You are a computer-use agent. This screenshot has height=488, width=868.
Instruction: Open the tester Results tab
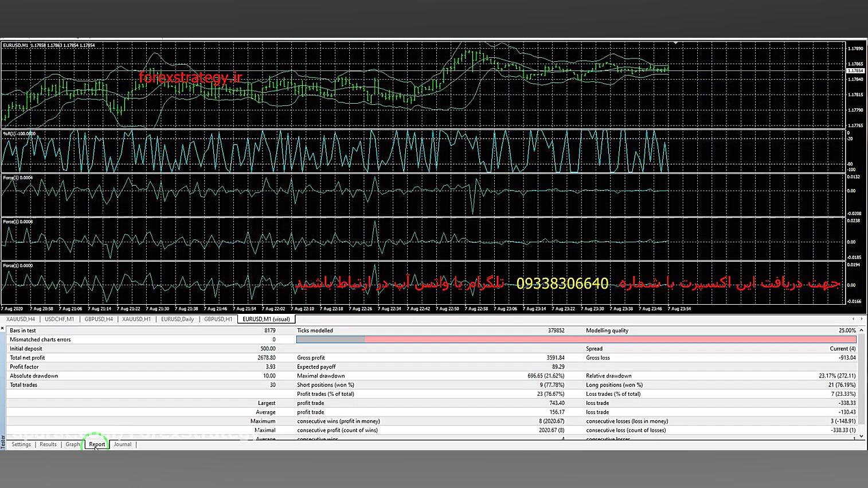point(48,444)
